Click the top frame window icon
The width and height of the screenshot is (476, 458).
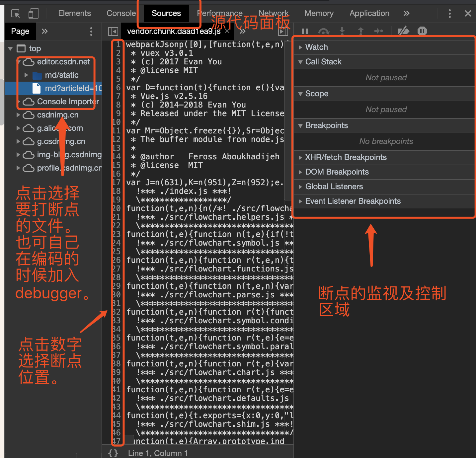[x=21, y=49]
